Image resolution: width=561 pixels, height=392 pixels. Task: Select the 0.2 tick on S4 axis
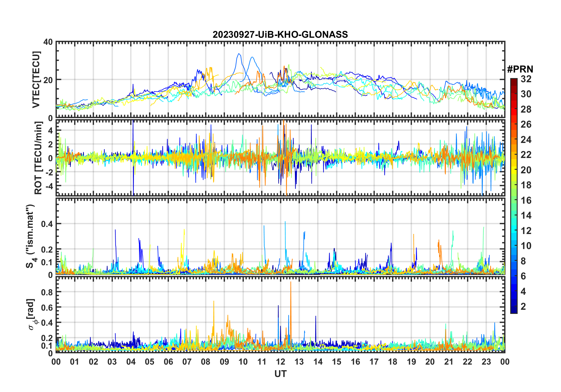(x=47, y=249)
